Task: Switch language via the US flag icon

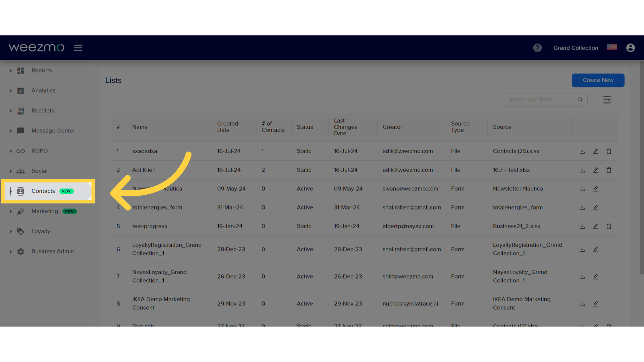Action: tap(612, 47)
